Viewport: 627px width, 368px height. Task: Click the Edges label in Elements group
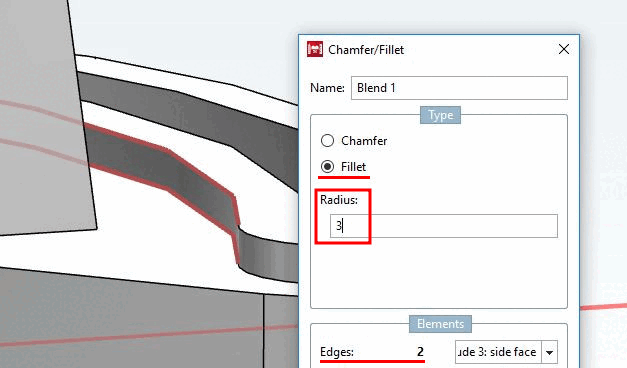click(x=337, y=352)
